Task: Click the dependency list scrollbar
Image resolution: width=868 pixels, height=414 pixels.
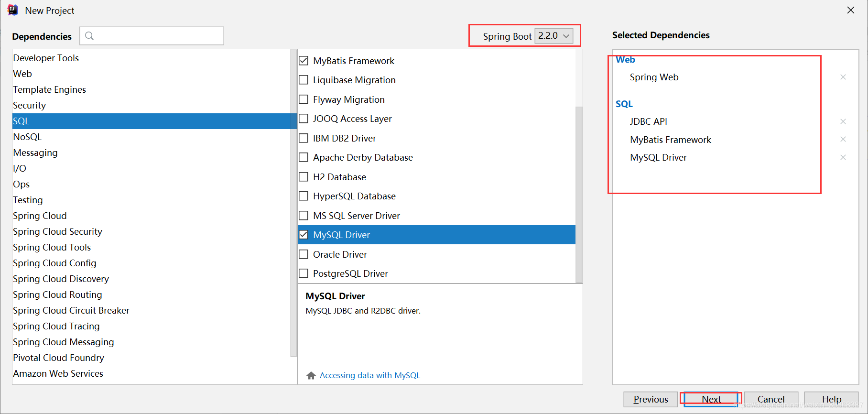Action: point(579,194)
